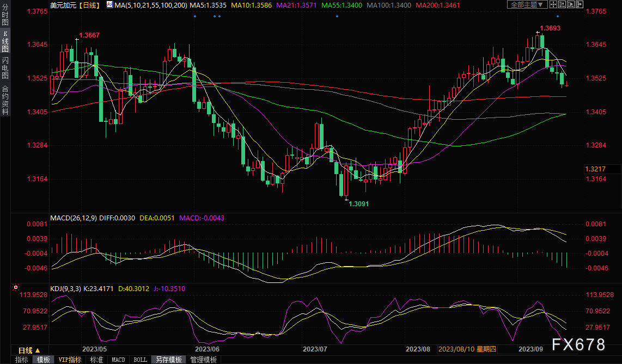Click the 1.3091 low price label
The height and width of the screenshot is (364, 622).
point(358,204)
